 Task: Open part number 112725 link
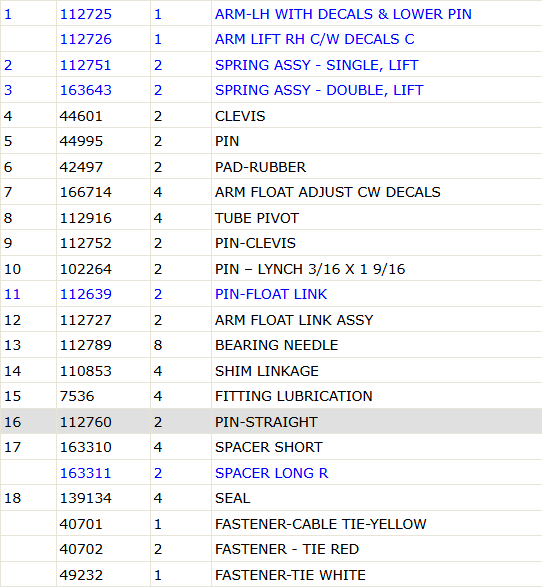point(86,14)
